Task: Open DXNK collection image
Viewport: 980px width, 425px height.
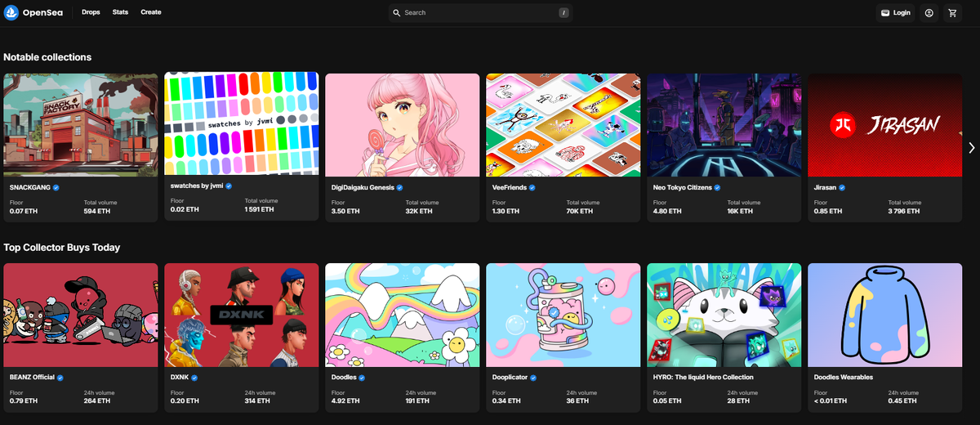Action: click(242, 315)
